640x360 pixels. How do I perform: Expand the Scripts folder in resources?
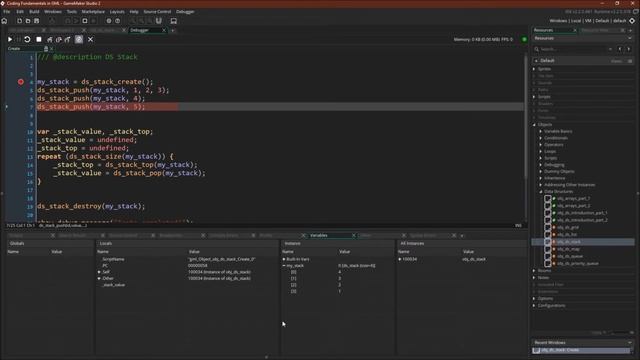click(x=534, y=97)
